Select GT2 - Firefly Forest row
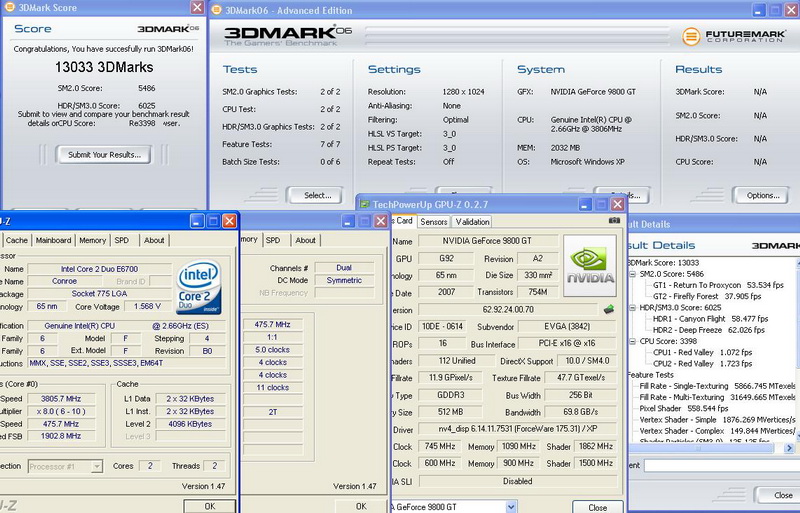The width and height of the screenshot is (800, 513). coord(707,297)
